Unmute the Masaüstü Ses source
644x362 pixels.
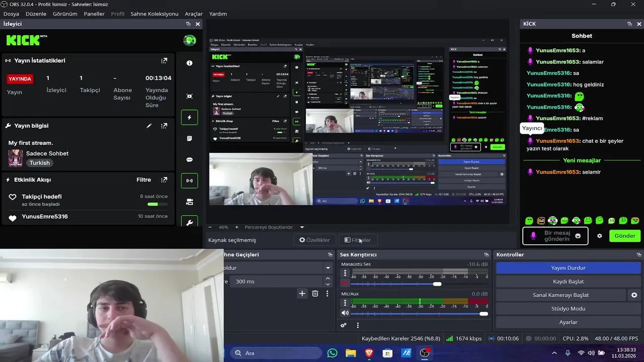(345, 284)
